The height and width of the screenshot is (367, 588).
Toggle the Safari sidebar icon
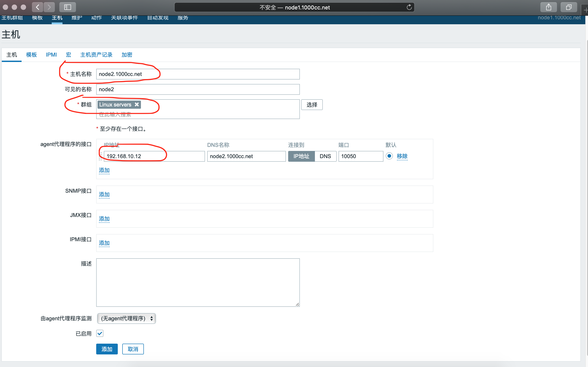point(67,7)
